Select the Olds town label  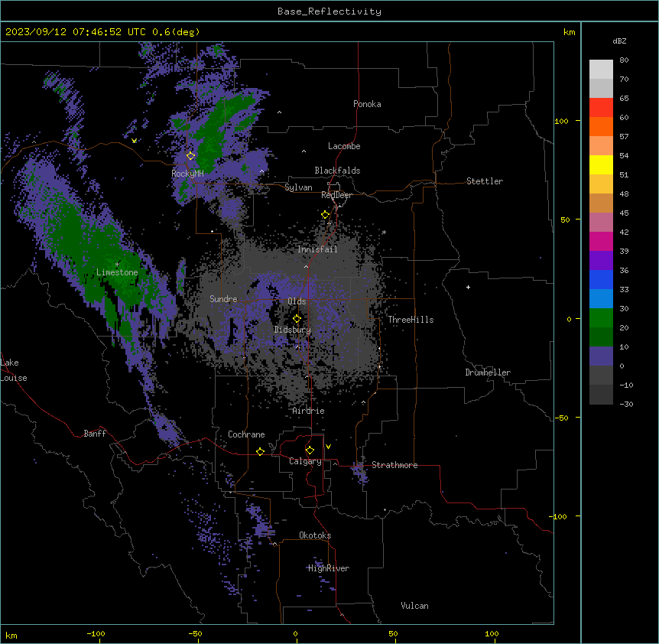tap(297, 301)
